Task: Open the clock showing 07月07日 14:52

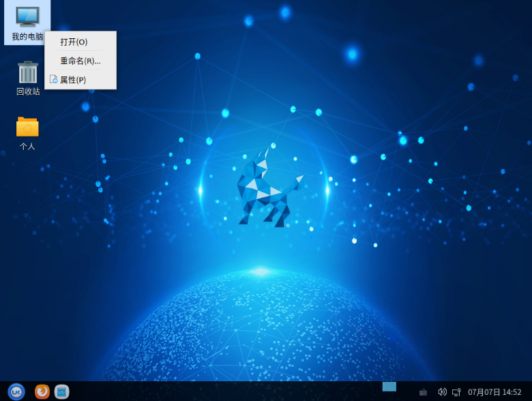Action: [x=494, y=392]
